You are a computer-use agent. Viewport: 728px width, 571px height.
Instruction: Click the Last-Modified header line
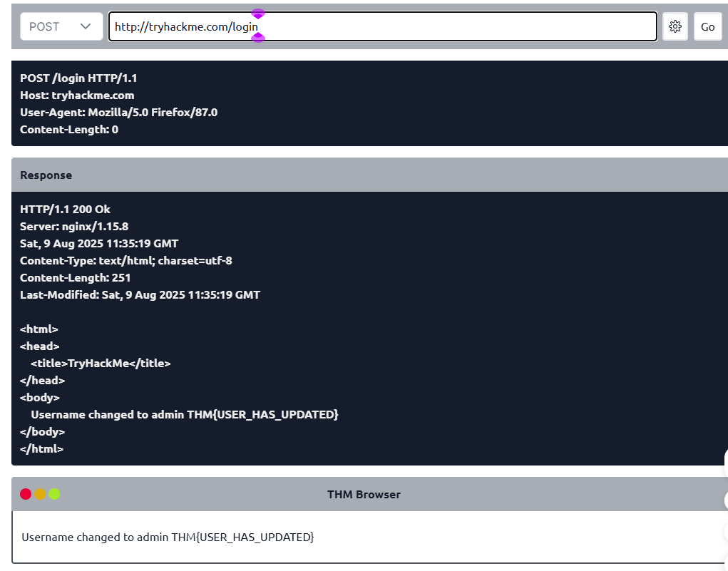click(x=140, y=295)
